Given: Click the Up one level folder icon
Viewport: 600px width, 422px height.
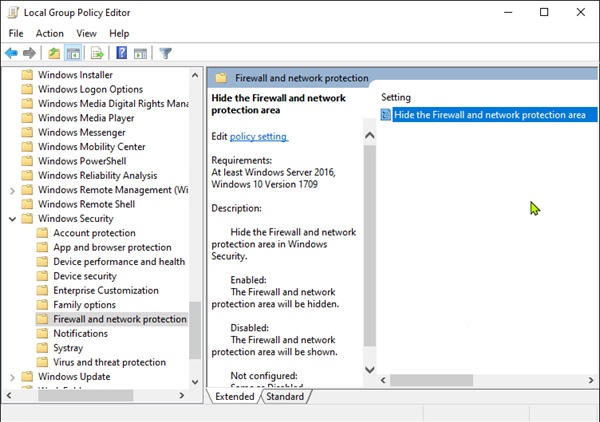Looking at the screenshot, I should (54, 53).
